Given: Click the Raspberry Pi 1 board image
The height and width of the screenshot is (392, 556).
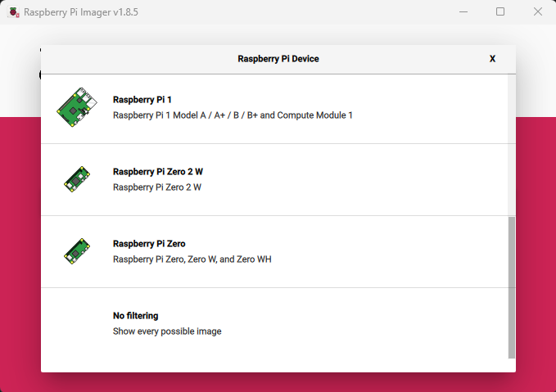Looking at the screenshot, I should pos(78,107).
